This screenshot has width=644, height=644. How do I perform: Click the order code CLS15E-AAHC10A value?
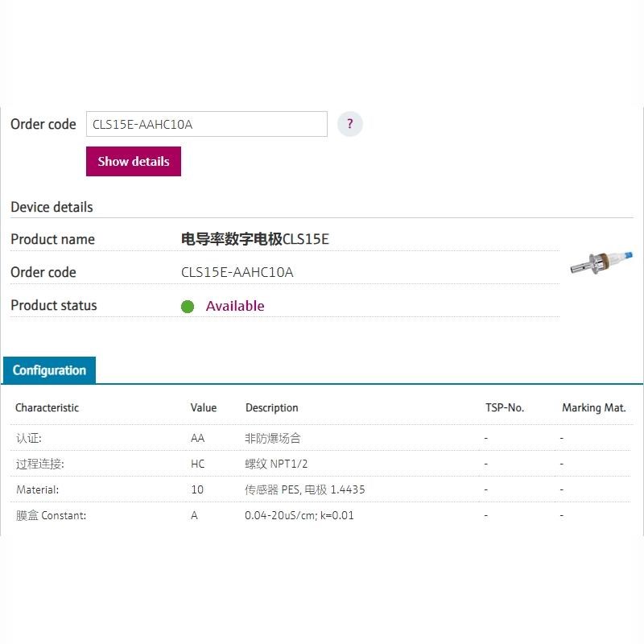234,272
